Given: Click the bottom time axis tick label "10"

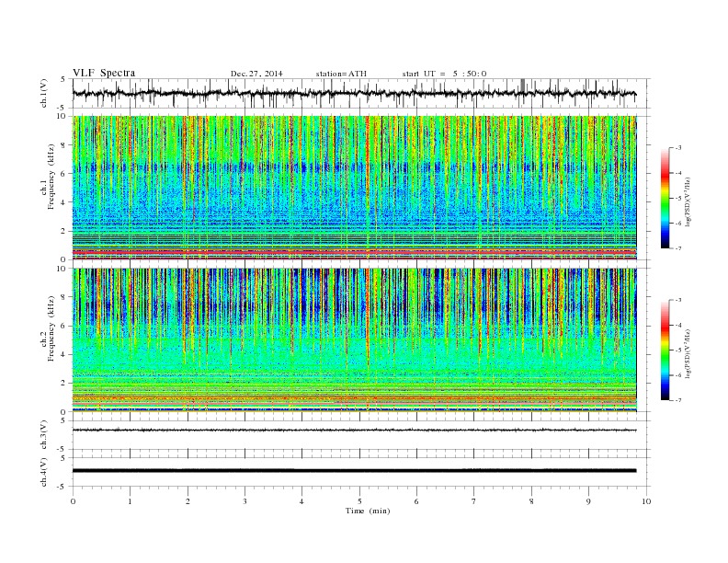Looking at the screenshot, I should click(x=646, y=501).
